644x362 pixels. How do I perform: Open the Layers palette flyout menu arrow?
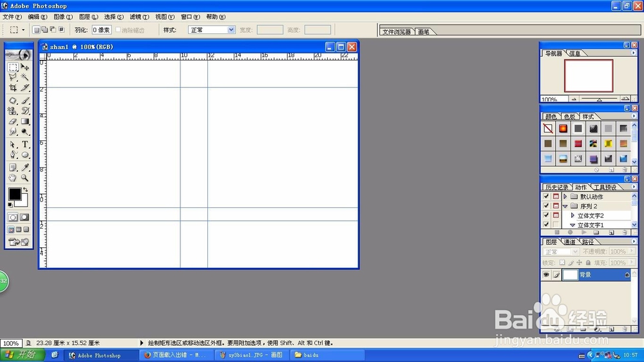634,241
